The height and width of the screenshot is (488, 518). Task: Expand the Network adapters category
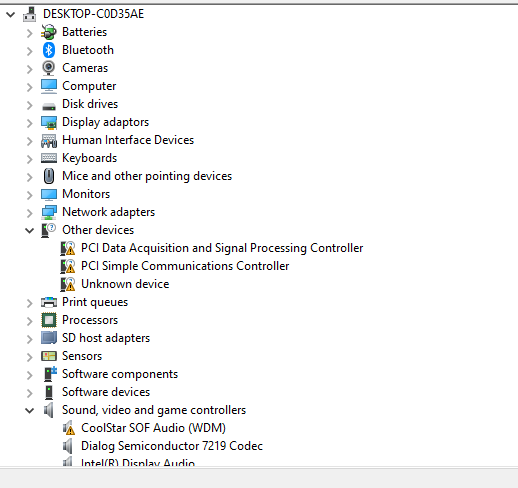(x=30, y=213)
